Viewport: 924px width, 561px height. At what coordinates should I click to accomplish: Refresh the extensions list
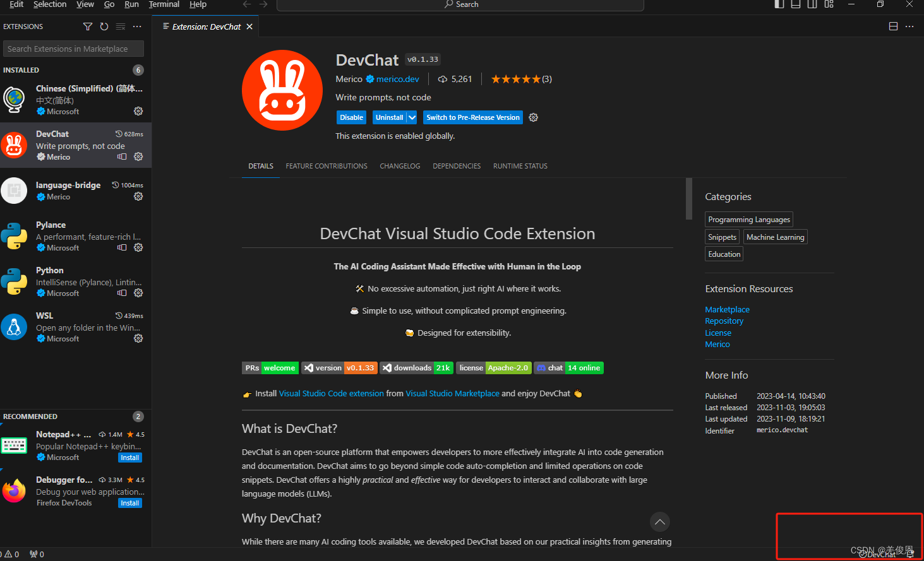(104, 27)
